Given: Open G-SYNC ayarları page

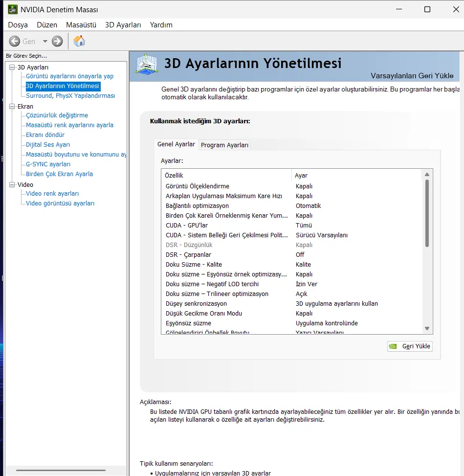Looking at the screenshot, I should point(48,164).
